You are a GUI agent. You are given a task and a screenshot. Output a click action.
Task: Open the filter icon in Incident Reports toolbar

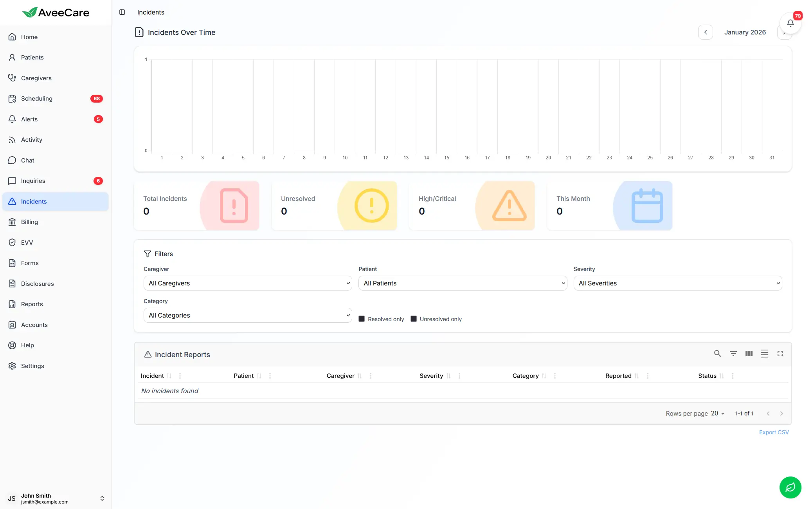(x=733, y=354)
